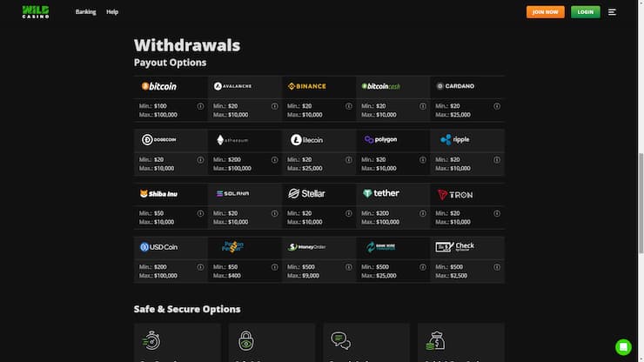Screen dimensions: 644x362
Task: Select the Shiba Inu payout logo
Action: point(159,193)
